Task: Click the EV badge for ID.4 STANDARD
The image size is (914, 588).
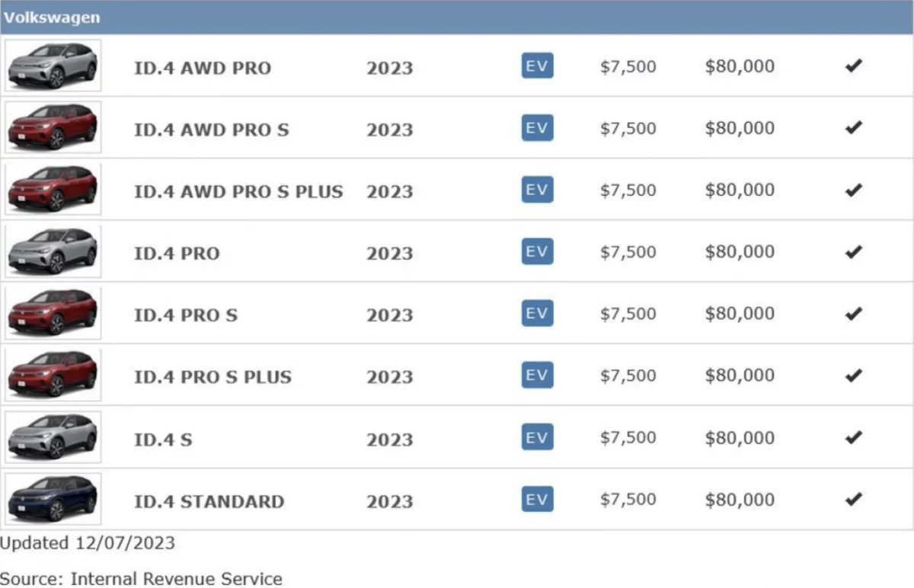Action: (x=537, y=500)
